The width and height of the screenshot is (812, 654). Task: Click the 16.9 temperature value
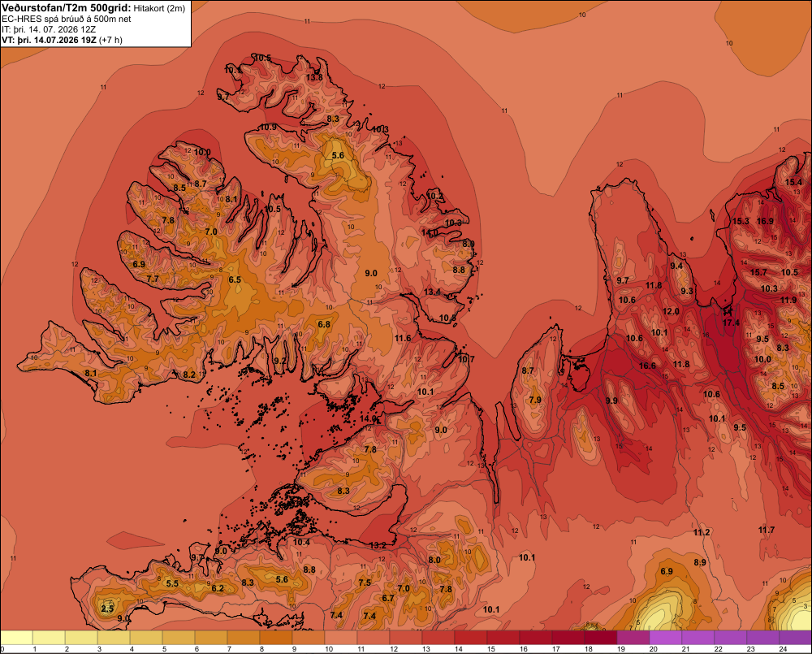tap(765, 221)
